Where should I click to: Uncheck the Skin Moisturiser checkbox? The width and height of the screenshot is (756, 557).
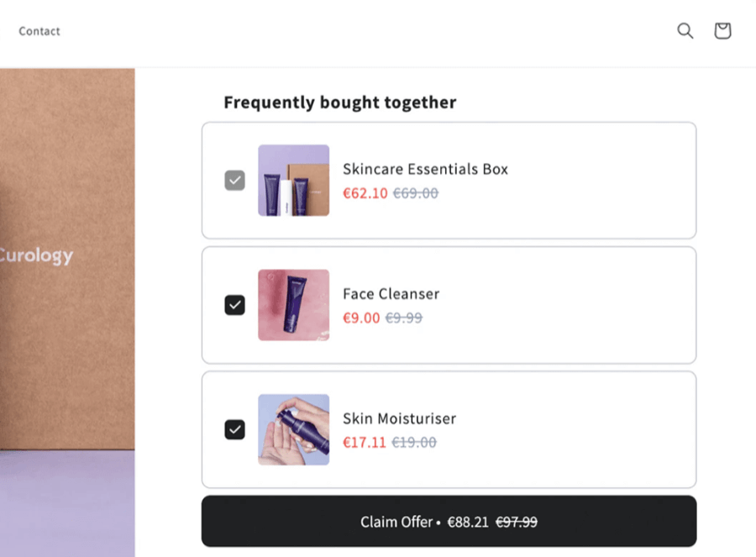tap(234, 429)
